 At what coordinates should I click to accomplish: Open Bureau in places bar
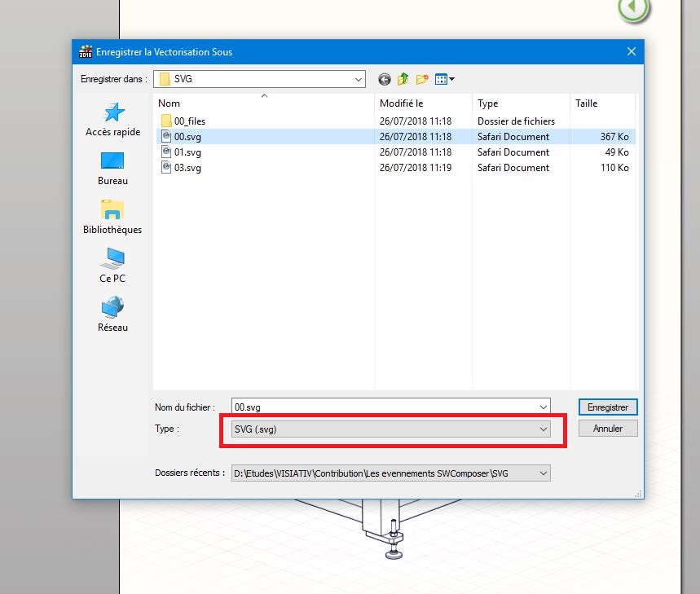[113, 169]
